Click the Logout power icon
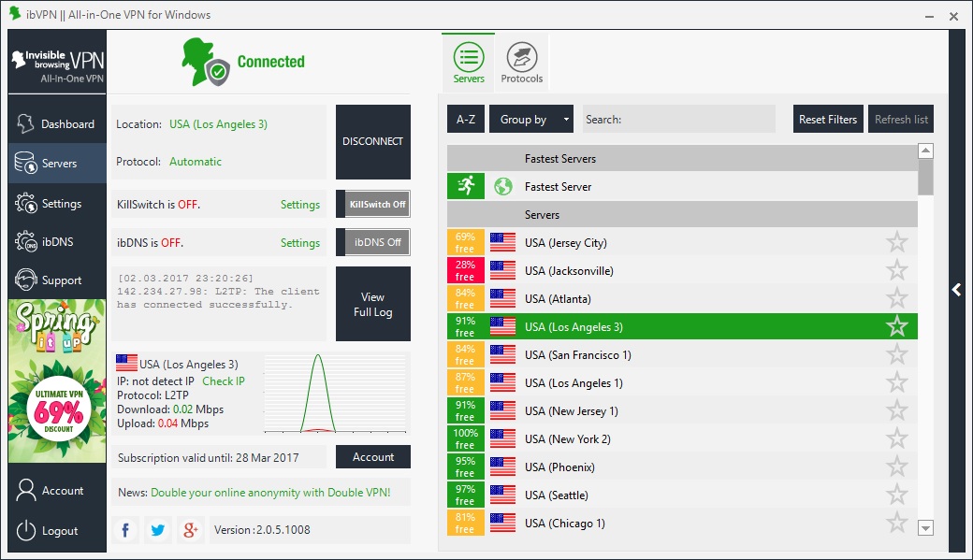 pyautogui.click(x=26, y=531)
